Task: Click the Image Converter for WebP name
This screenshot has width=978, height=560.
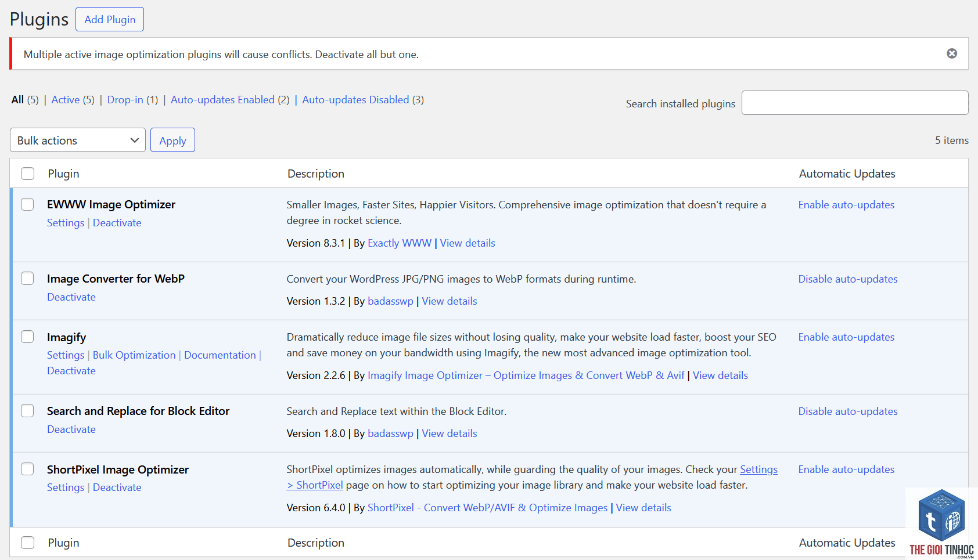Action: [116, 279]
